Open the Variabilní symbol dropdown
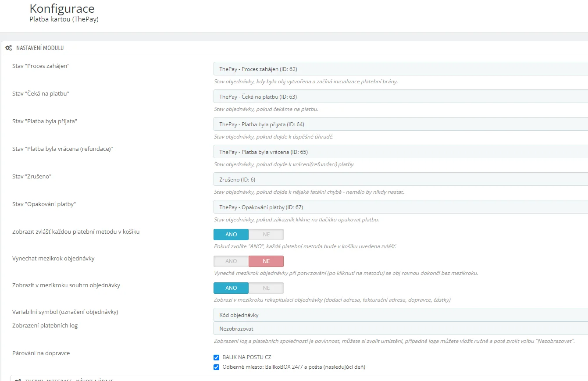Image resolution: width=588 pixels, height=381 pixels. pyautogui.click(x=400, y=315)
